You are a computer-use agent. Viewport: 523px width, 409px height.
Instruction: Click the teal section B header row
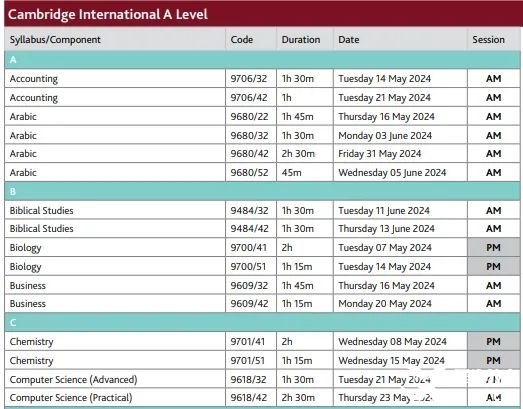[x=263, y=191]
